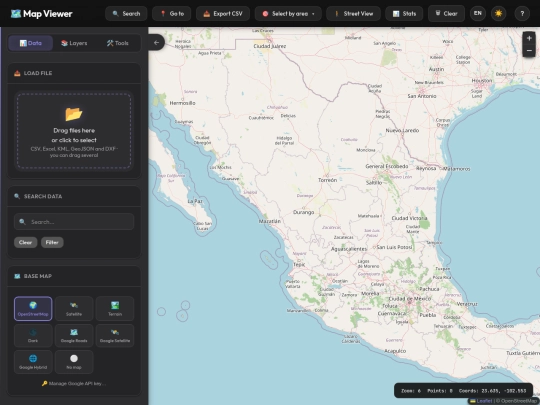540x405 pixels.
Task: Zoom out the map with minus button
Action: (x=529, y=51)
